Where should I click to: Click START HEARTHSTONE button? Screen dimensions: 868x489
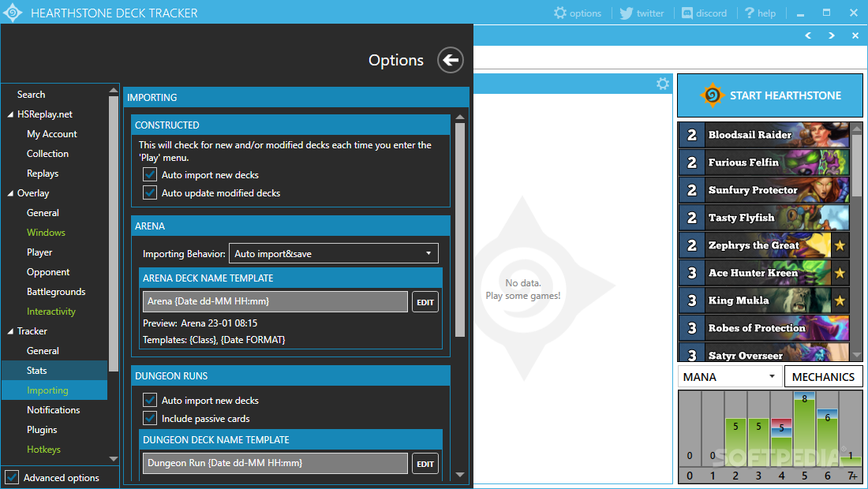(770, 95)
